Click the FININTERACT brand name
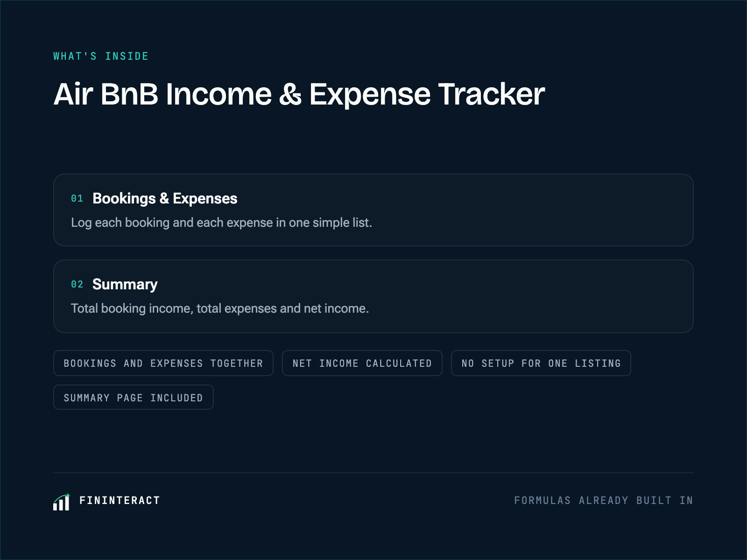 click(x=120, y=500)
